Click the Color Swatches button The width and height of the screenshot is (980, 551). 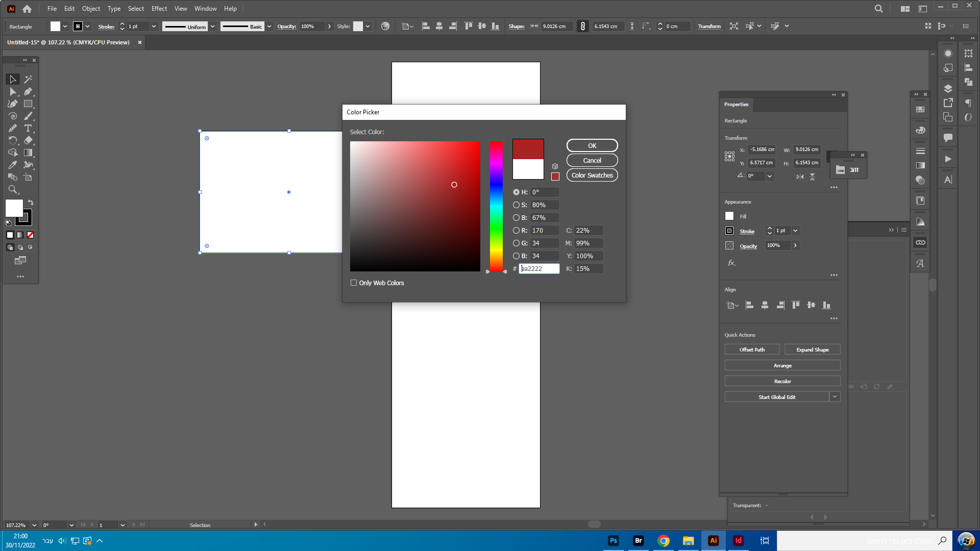[592, 175]
